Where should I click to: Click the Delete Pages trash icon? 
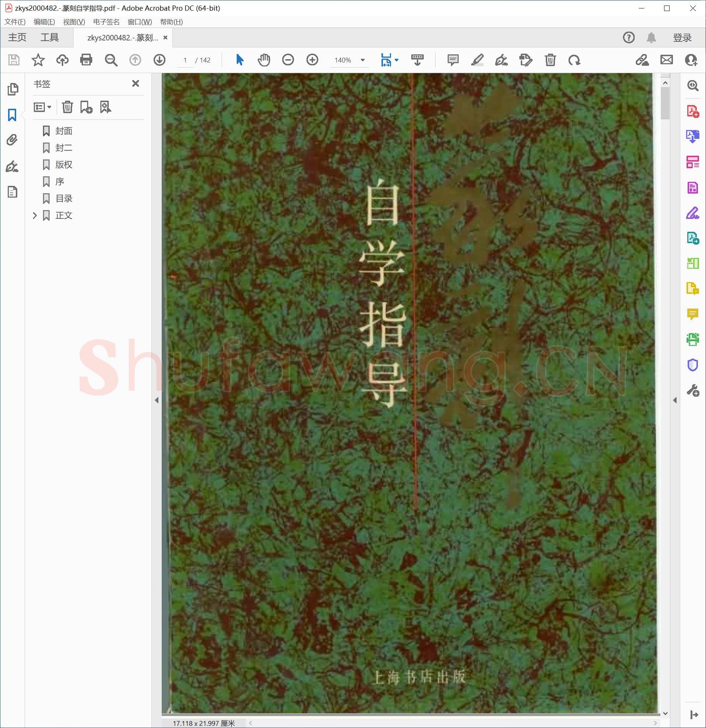(550, 60)
